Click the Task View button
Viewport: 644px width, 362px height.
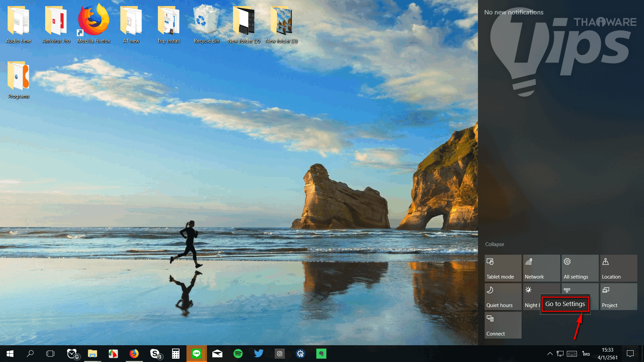[50, 354]
